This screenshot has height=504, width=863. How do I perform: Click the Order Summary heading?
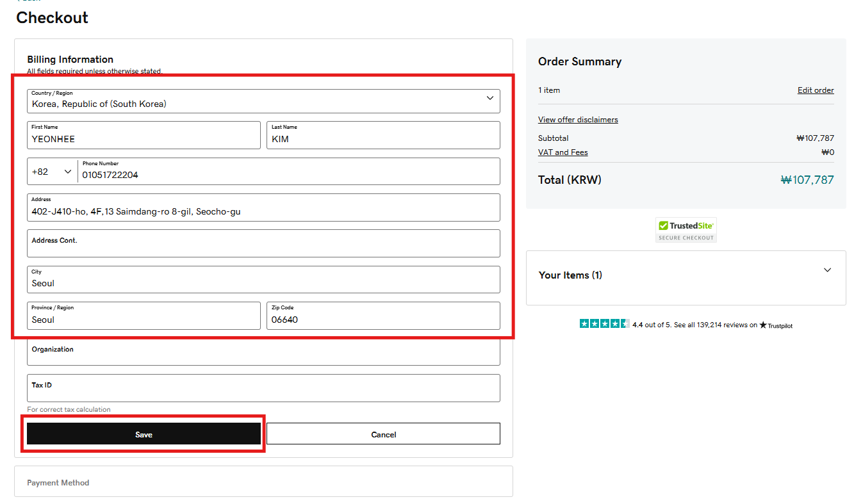click(580, 61)
